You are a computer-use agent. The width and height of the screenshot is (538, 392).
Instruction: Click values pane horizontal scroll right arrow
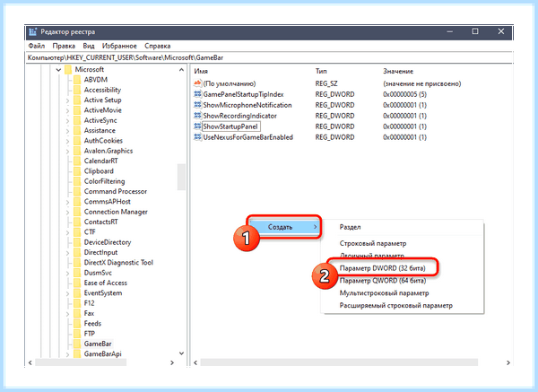tap(508, 362)
